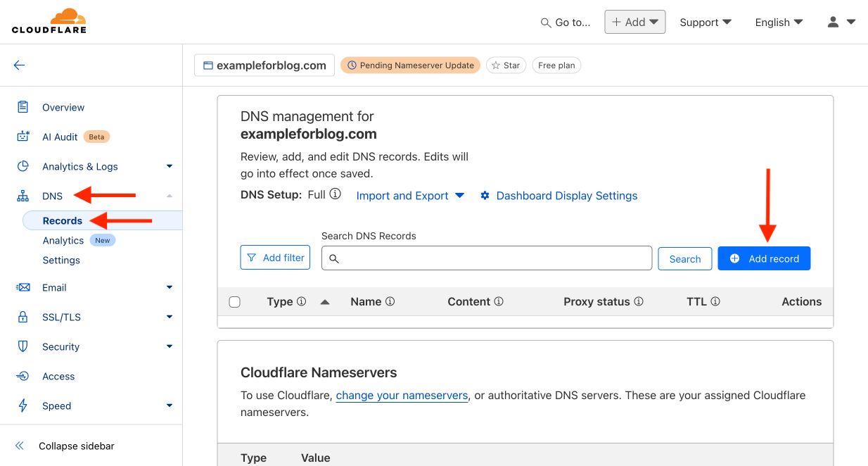Click the Add record button

pyautogui.click(x=764, y=258)
